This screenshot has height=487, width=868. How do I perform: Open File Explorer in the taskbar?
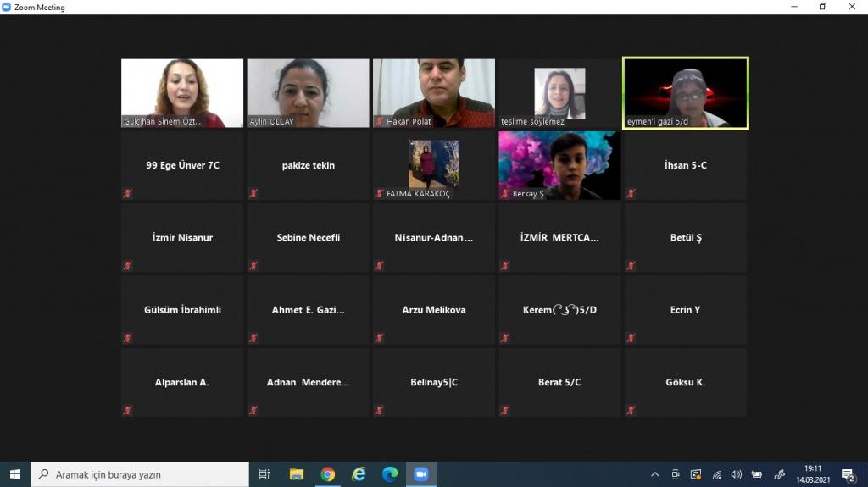pyautogui.click(x=297, y=474)
